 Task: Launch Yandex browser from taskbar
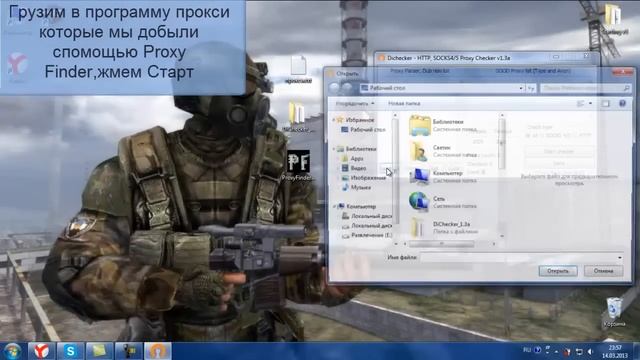[x=41, y=351]
